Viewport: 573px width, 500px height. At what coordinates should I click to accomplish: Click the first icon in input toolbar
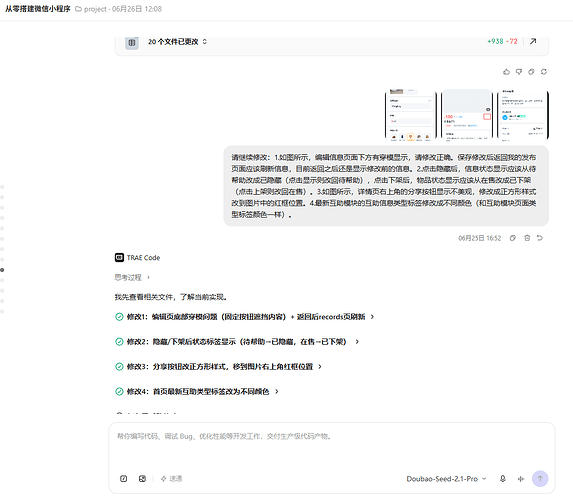click(124, 478)
